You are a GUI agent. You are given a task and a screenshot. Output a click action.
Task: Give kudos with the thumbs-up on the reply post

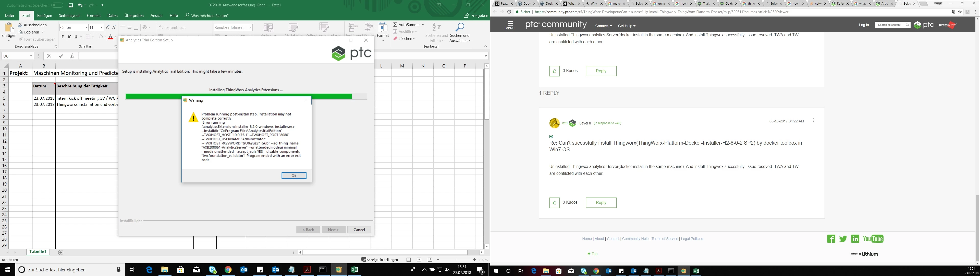pyautogui.click(x=554, y=202)
